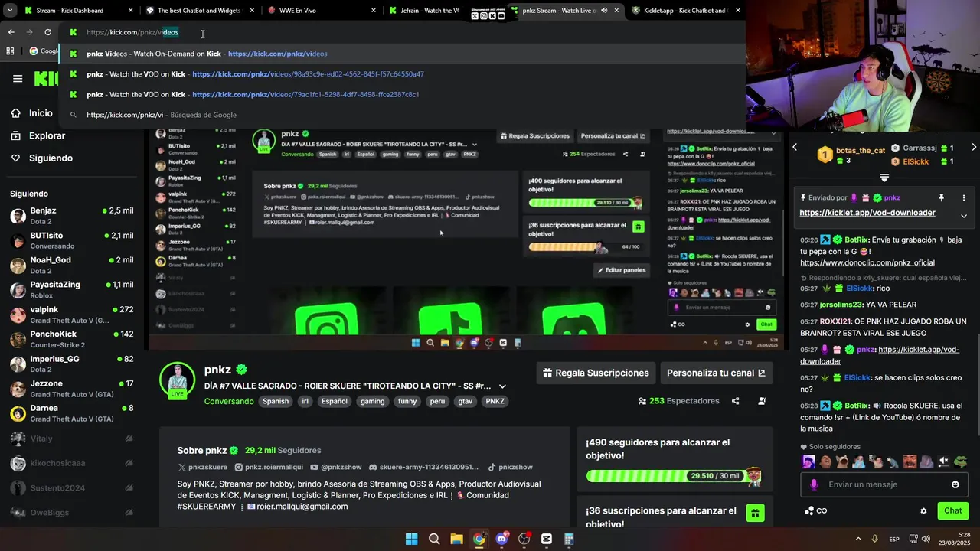The width and height of the screenshot is (980, 551).
Task: Click the share icon beside Espectadores
Action: (736, 401)
